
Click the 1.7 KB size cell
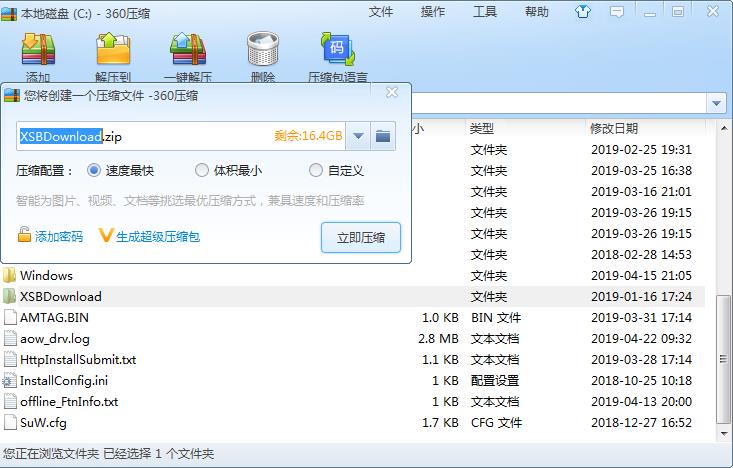(440, 423)
